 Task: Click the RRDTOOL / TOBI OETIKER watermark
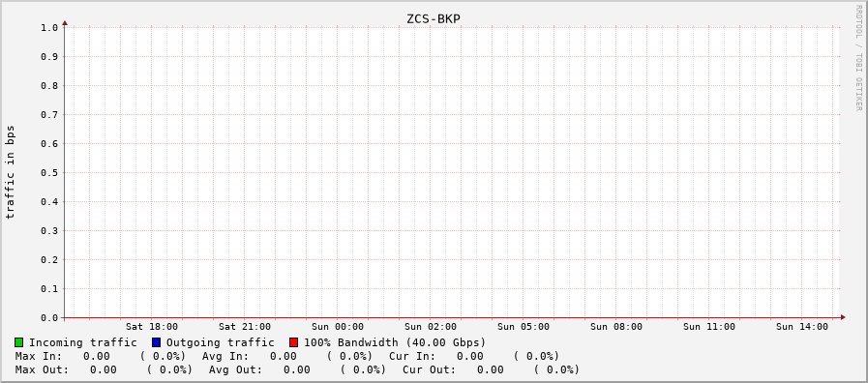(858, 58)
